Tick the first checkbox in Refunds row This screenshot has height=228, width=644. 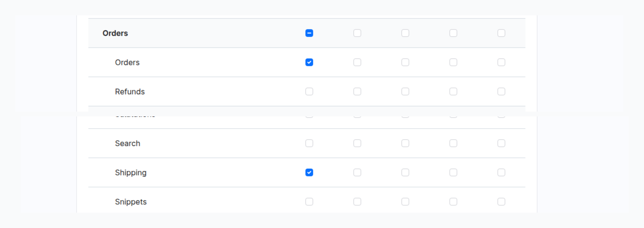tap(309, 91)
